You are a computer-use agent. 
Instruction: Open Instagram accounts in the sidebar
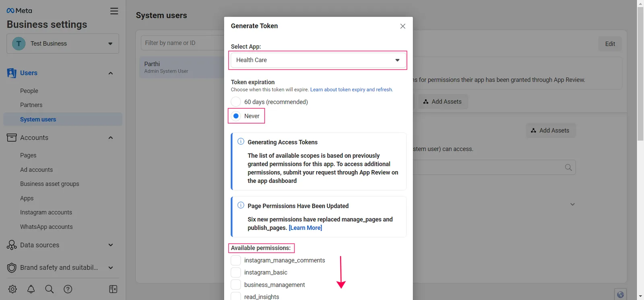pos(46,212)
